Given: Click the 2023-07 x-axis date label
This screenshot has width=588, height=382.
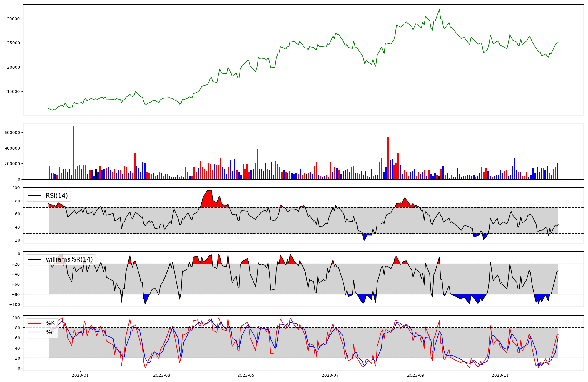Looking at the screenshot, I should pos(330,375).
